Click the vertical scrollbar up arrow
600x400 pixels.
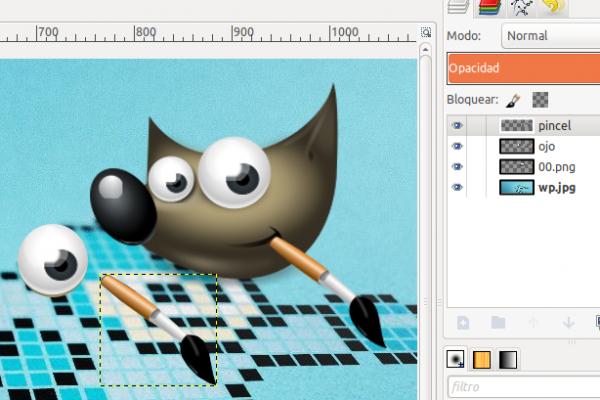(x=426, y=49)
